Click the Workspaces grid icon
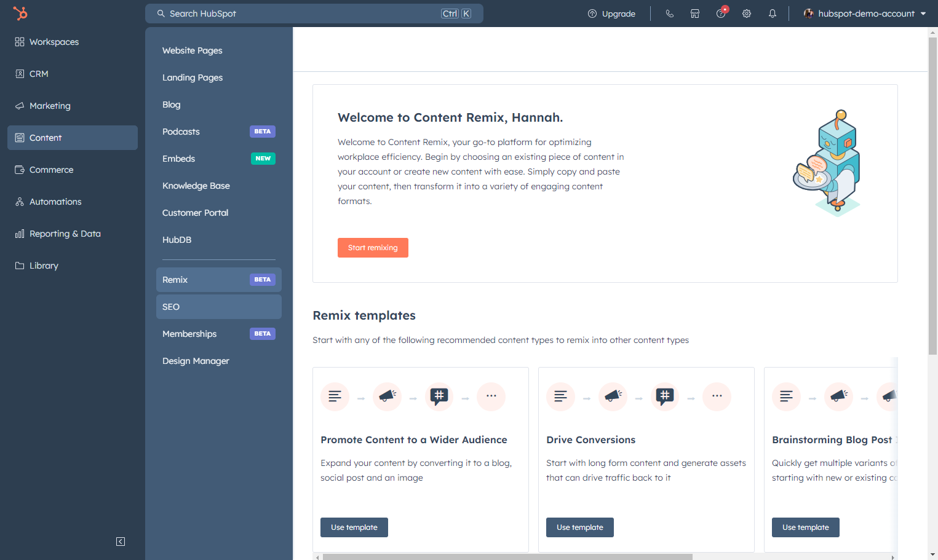 click(x=20, y=42)
